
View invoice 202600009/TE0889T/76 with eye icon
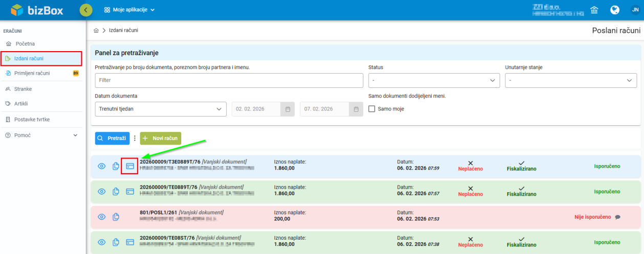coord(102,191)
